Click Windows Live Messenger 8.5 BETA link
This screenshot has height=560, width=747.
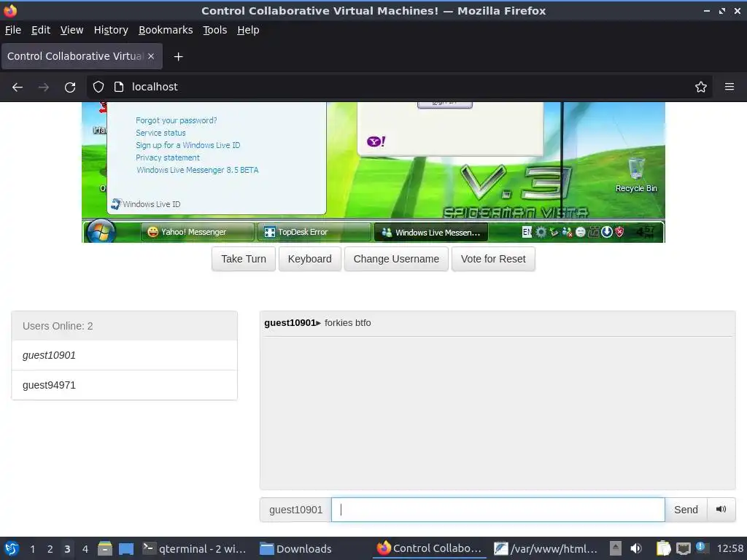pyautogui.click(x=198, y=170)
